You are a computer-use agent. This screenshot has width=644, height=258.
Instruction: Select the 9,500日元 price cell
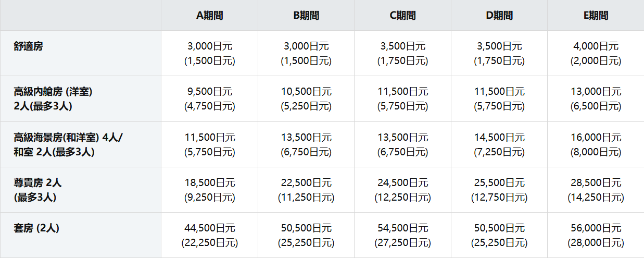pos(209,92)
